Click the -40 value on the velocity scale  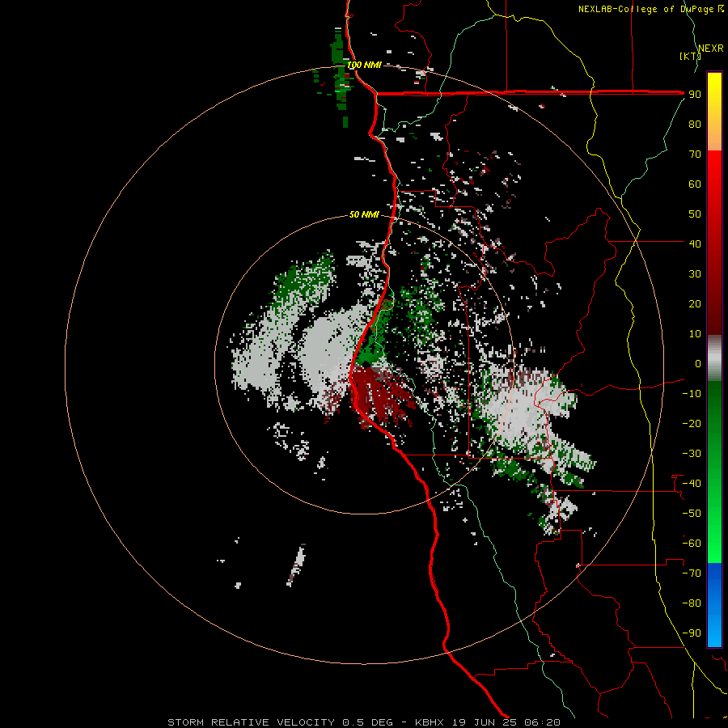(692, 484)
